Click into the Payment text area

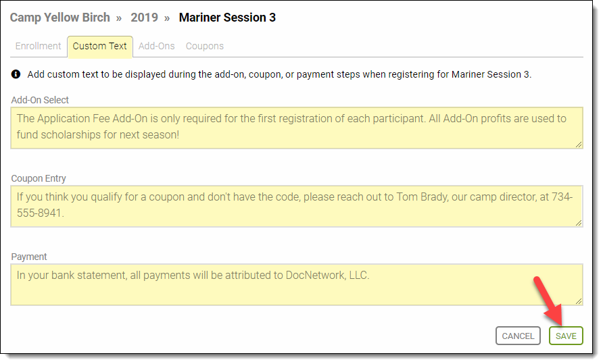[x=297, y=285]
